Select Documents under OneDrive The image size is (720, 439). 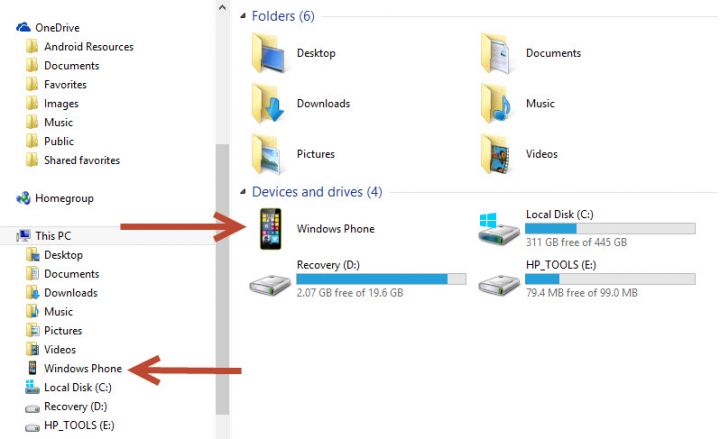[72, 66]
